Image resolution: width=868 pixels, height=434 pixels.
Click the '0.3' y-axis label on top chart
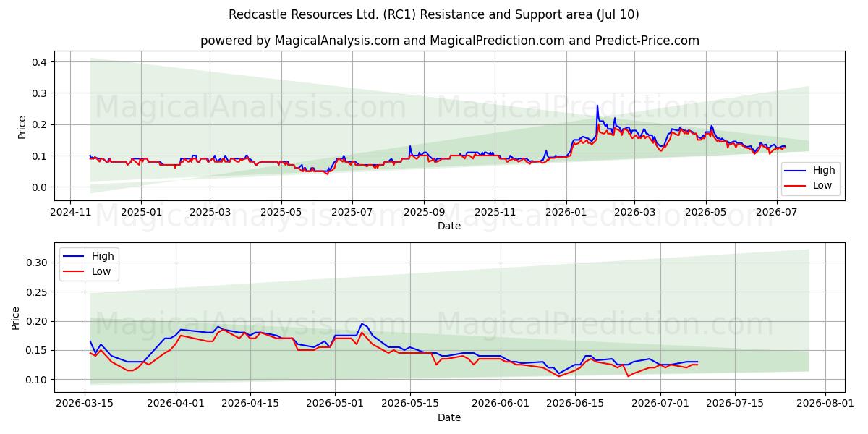tap(40, 93)
